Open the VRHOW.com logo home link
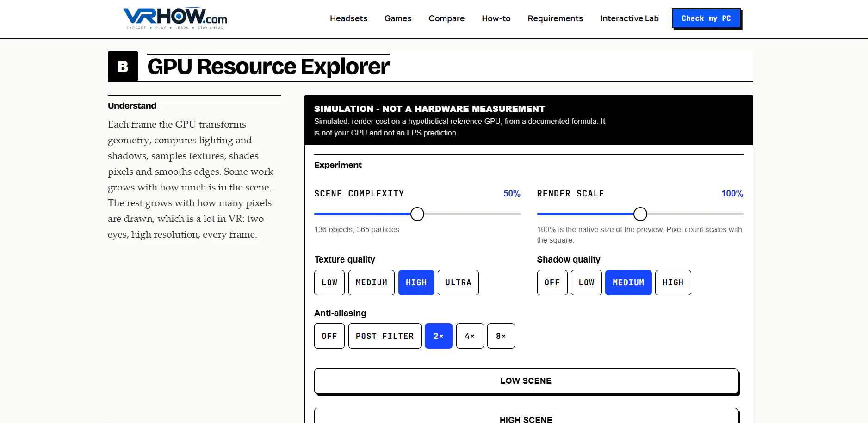The image size is (868, 423). coord(175,18)
